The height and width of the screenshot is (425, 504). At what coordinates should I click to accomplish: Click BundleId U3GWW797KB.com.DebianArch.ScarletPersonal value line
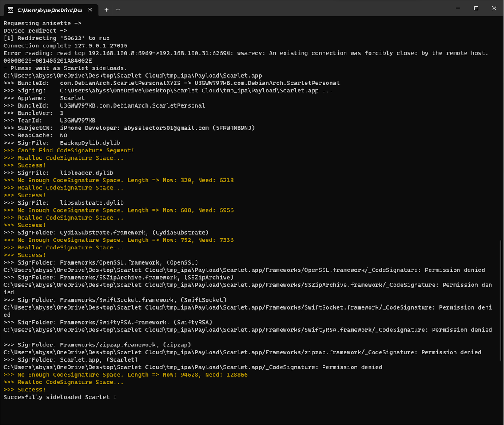tap(104, 105)
